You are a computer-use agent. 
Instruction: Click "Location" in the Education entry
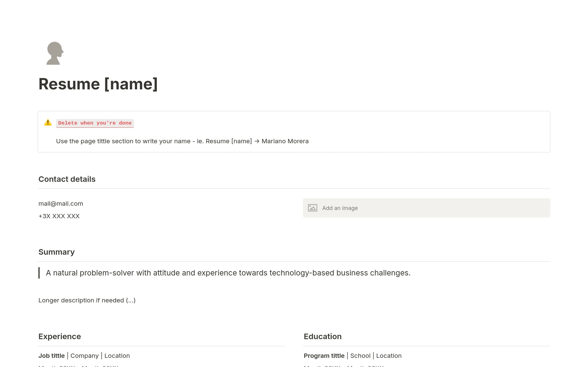tap(389, 356)
